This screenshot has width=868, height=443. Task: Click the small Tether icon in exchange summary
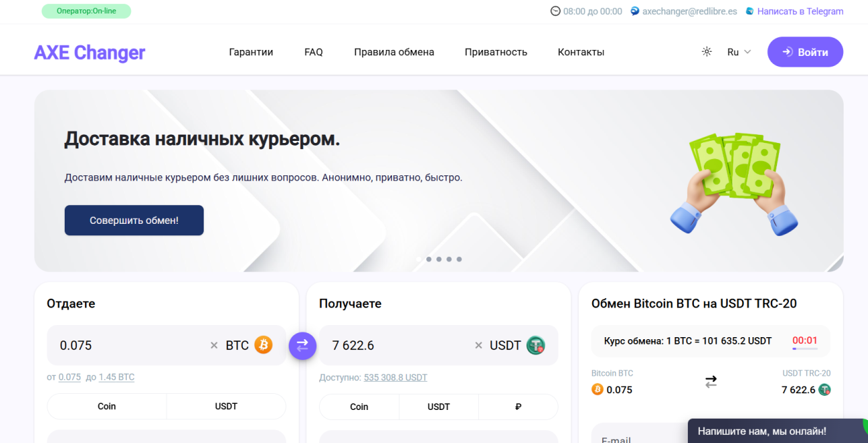pos(825,389)
